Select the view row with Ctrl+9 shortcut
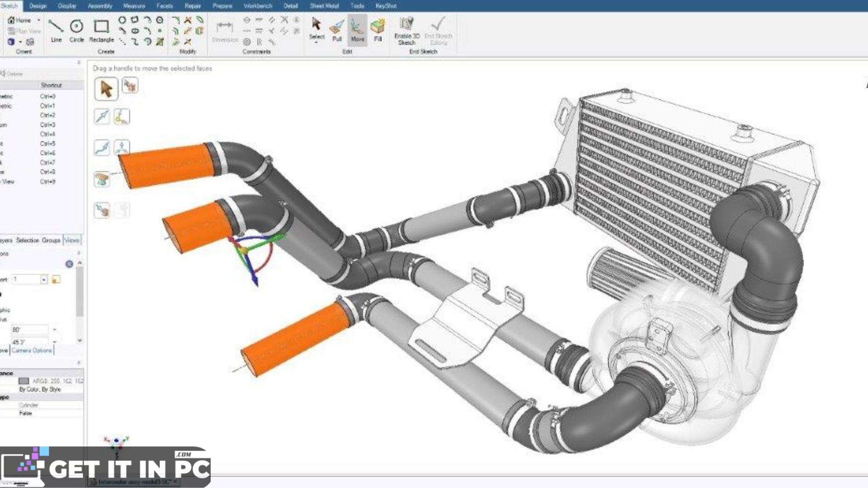This screenshot has height=488, width=868. click(42, 182)
